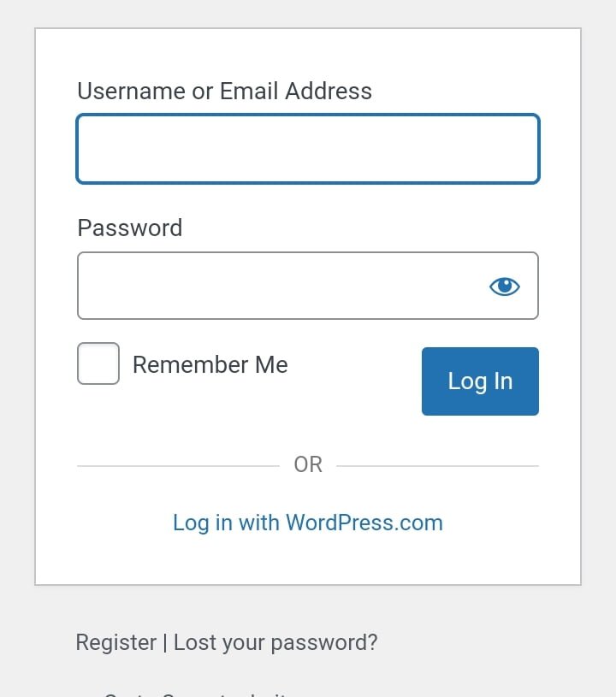Image resolution: width=616 pixels, height=697 pixels.
Task: Follow the Lost your password? link
Action: [x=275, y=642]
